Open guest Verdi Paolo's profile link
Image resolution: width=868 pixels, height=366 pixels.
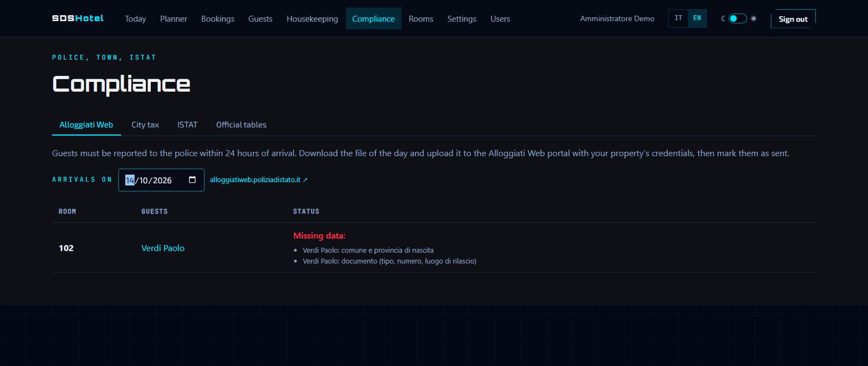pos(163,248)
